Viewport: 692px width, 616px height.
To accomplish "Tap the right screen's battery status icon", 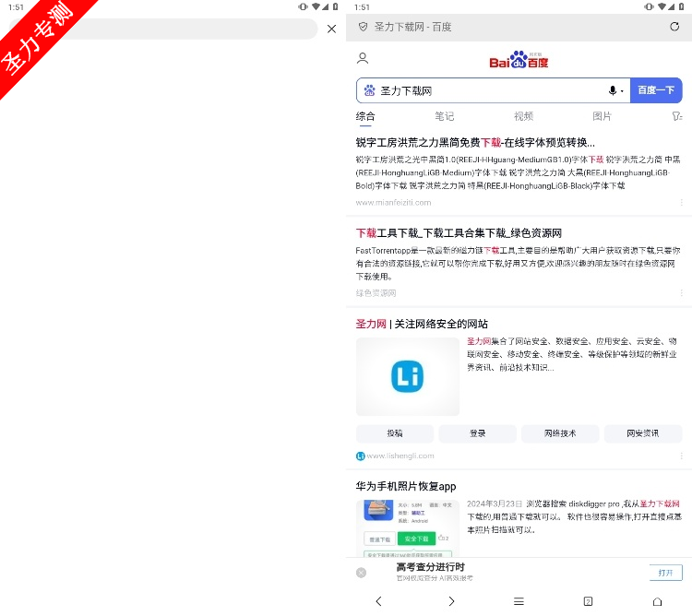I will (x=681, y=6).
